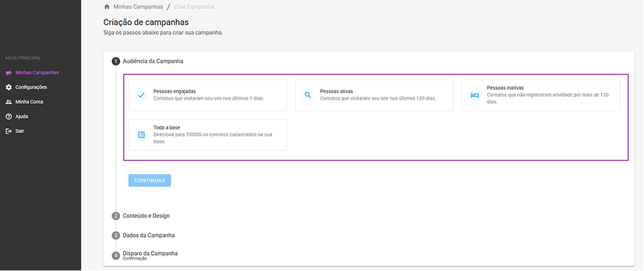Click step 4 number circle
The width and height of the screenshot is (644, 271).
tap(116, 256)
